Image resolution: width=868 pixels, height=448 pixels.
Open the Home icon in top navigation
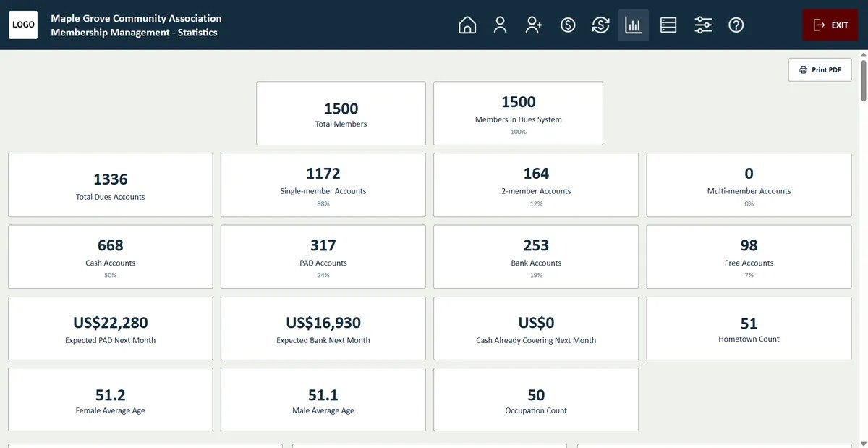click(x=467, y=25)
